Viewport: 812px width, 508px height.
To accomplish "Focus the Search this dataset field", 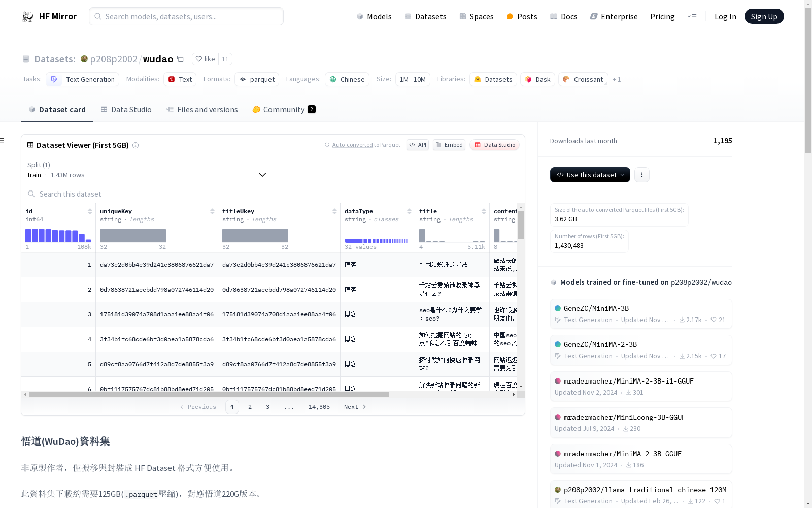I will tap(273, 194).
